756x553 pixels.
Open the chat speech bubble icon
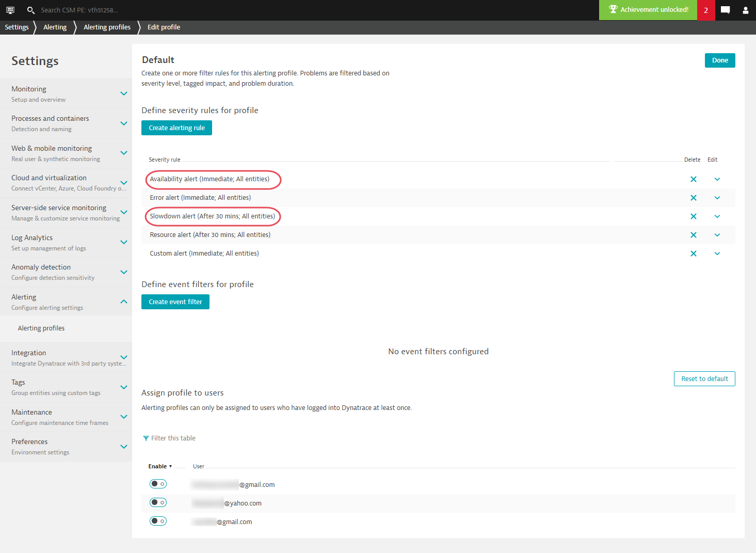(x=725, y=10)
